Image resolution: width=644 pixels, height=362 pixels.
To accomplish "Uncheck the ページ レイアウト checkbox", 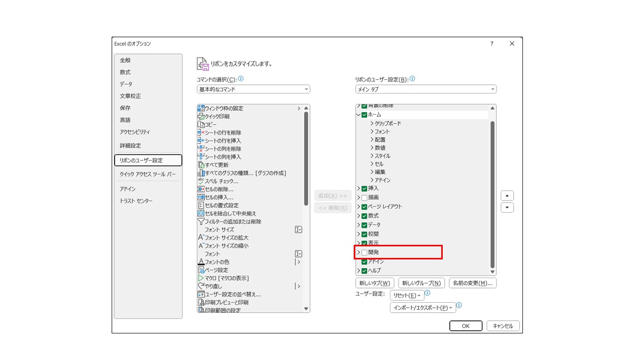I will tap(364, 207).
